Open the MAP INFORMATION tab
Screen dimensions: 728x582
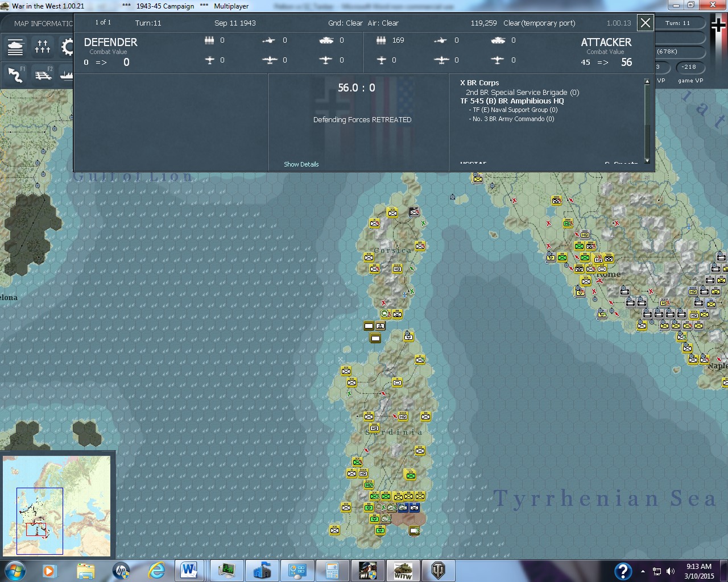tap(43, 23)
